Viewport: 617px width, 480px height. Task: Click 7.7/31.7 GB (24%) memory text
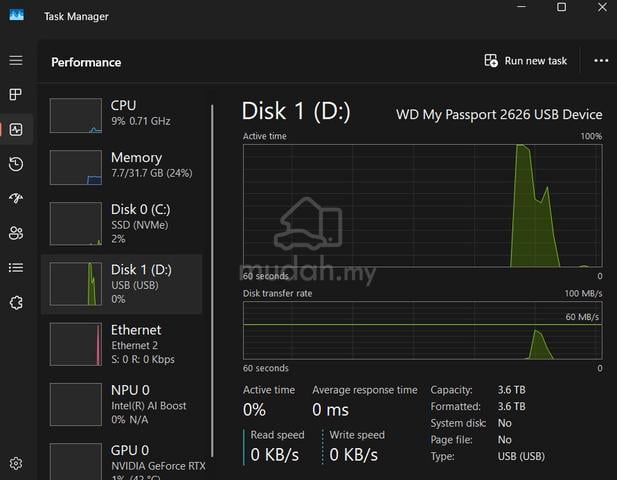(152, 173)
